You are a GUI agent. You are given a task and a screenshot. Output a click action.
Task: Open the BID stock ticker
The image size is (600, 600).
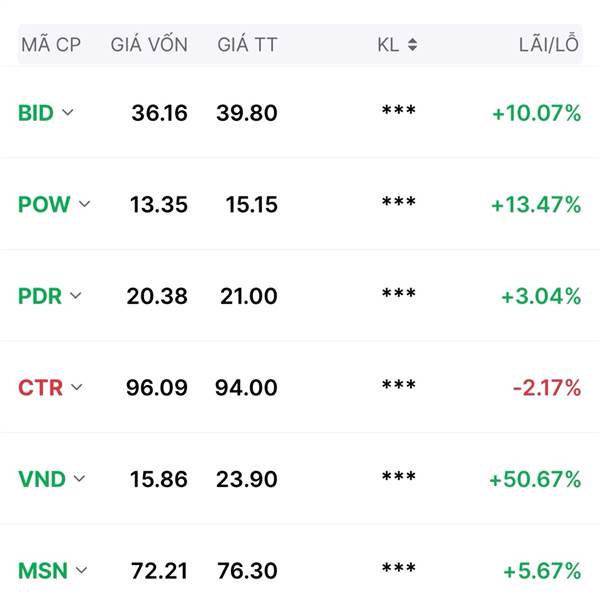click(x=36, y=113)
